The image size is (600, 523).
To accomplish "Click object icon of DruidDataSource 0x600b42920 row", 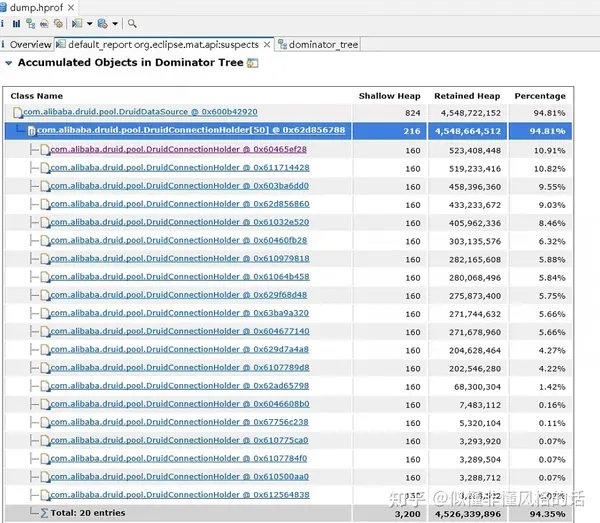I will 18,112.
